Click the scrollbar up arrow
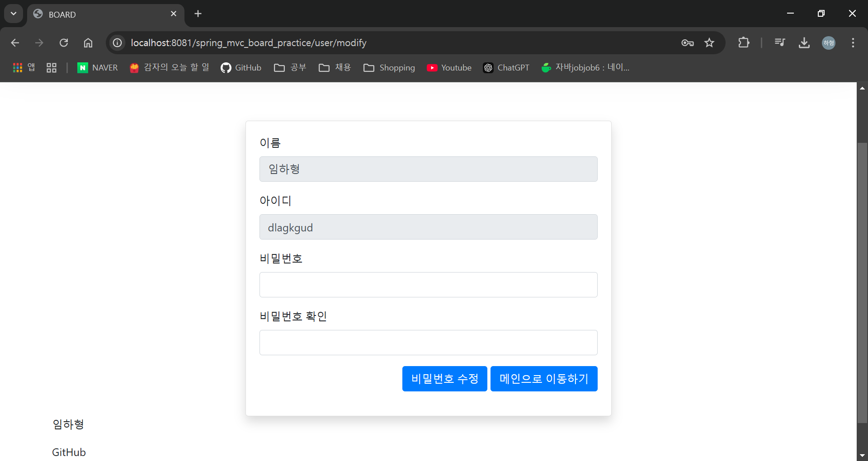This screenshot has height=461, width=868. (862, 88)
